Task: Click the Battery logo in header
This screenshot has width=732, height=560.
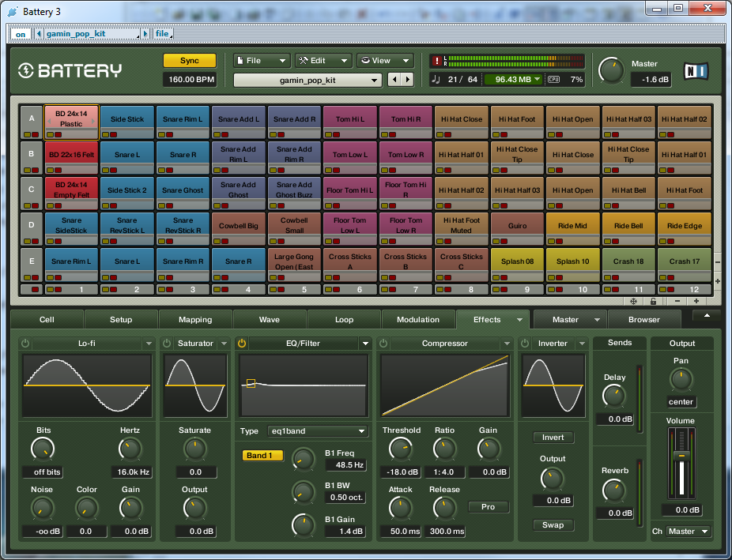Action: (x=70, y=70)
